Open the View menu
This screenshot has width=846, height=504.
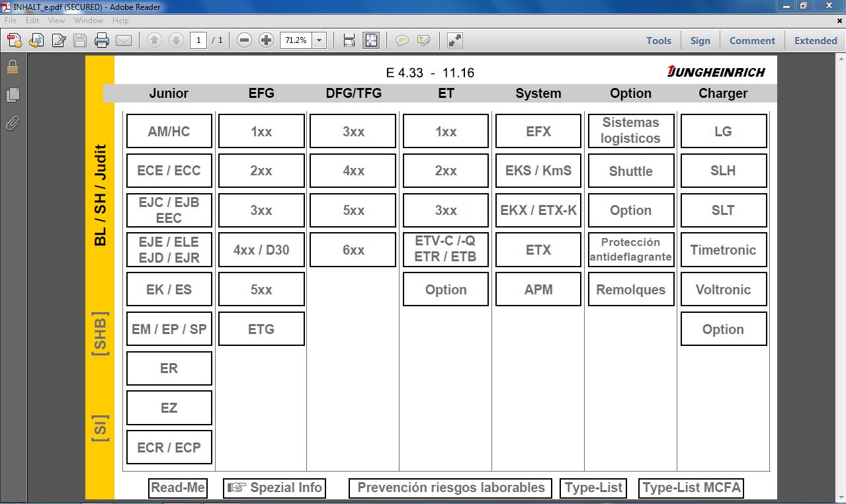coord(56,21)
